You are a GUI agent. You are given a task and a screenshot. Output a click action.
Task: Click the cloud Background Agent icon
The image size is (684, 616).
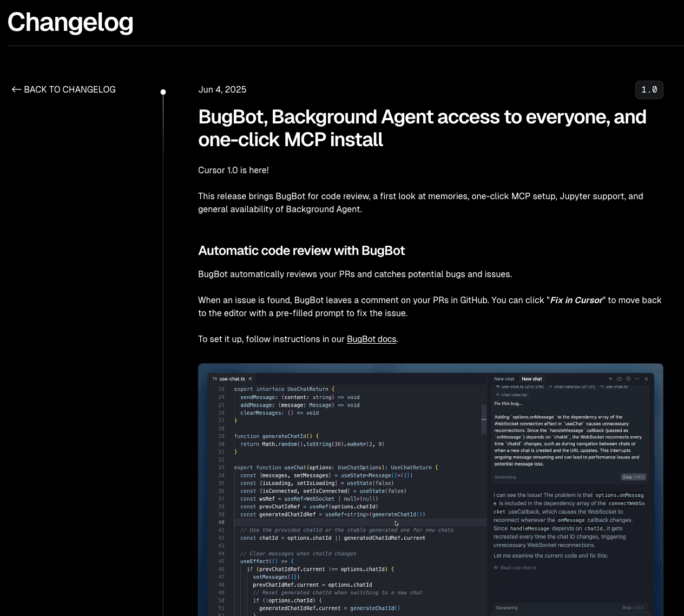tap(620, 379)
